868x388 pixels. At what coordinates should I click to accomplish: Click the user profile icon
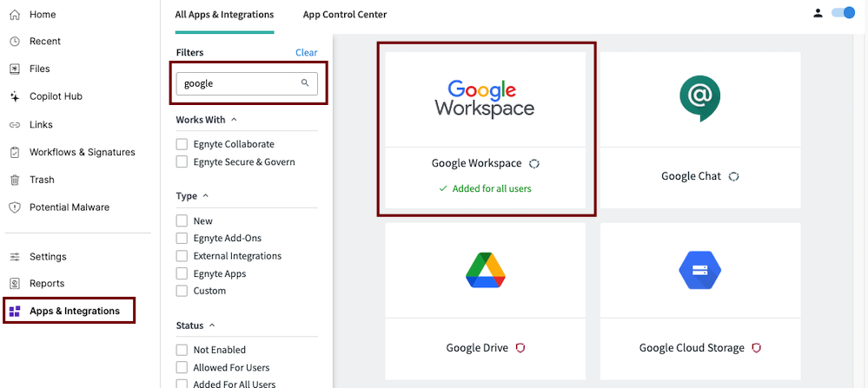818,13
